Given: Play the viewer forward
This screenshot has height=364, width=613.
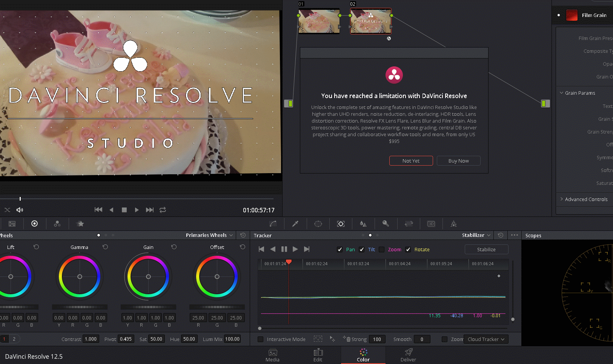Looking at the screenshot, I should pyautogui.click(x=137, y=210).
